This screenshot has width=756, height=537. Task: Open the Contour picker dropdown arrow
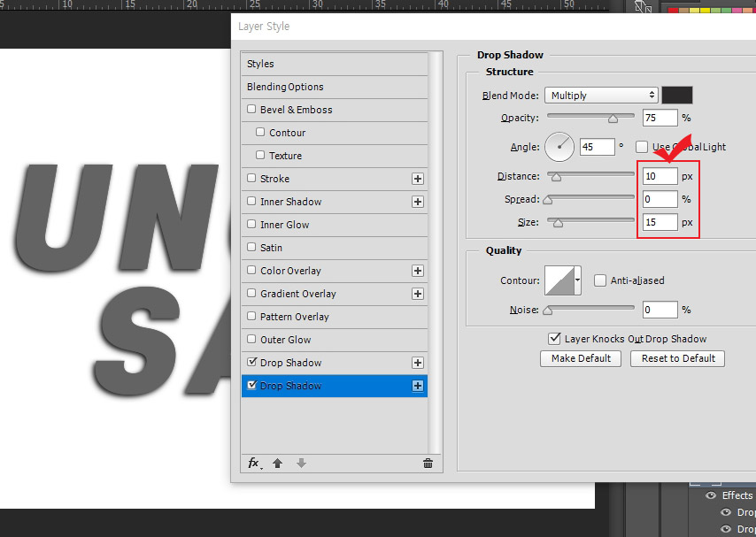pyautogui.click(x=577, y=280)
